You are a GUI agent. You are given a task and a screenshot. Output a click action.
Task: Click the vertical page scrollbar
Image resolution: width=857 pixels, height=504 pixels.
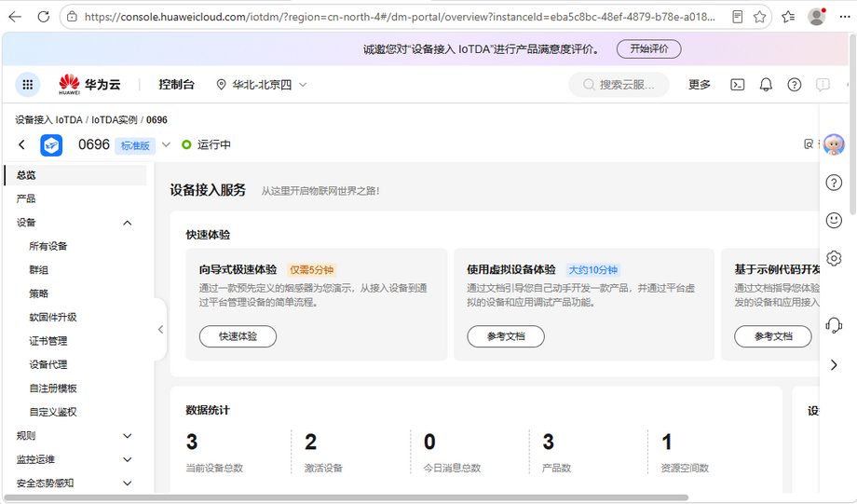852,124
